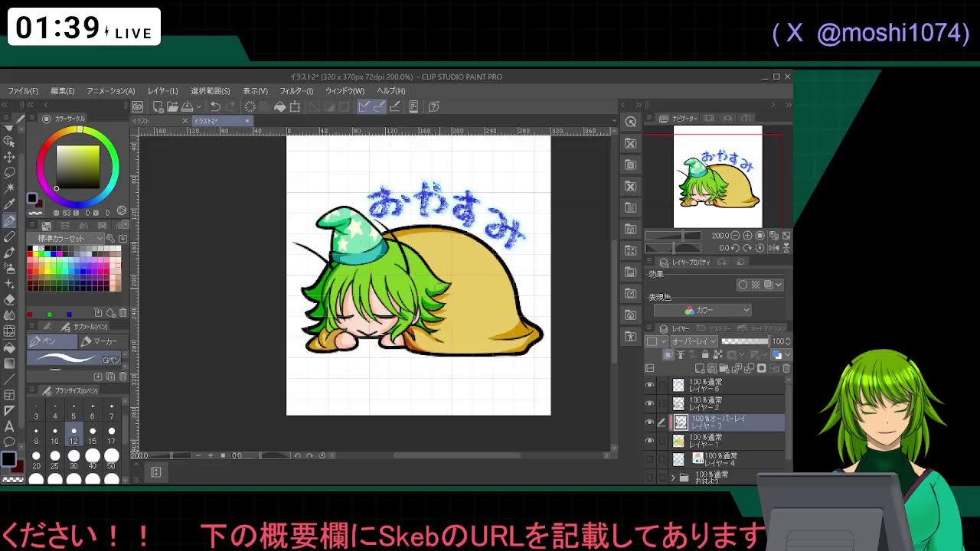Open 編集(E) menu
This screenshot has width=980, height=551.
(62, 90)
